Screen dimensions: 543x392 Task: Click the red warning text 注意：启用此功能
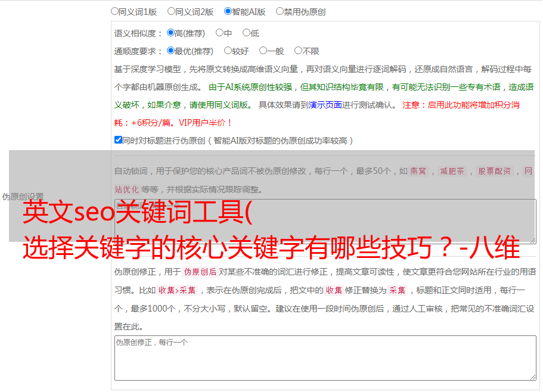pyautogui.click(x=444, y=105)
